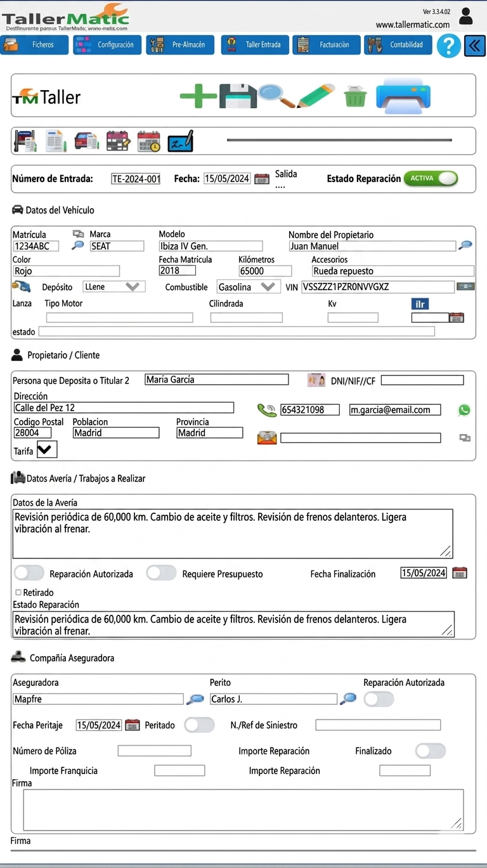This screenshot has height=868, width=487.
Task: Click the signature pen tablet icon
Action: pyautogui.click(x=180, y=141)
